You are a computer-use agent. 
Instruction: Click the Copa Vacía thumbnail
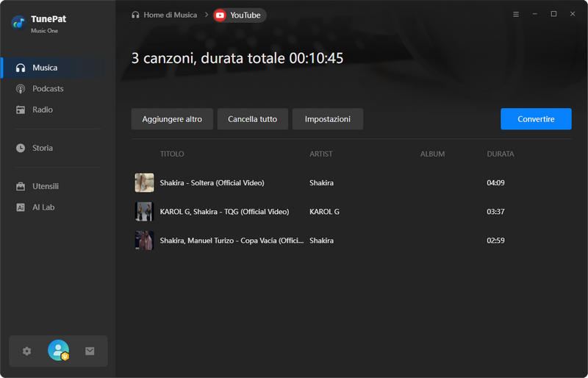click(x=144, y=240)
